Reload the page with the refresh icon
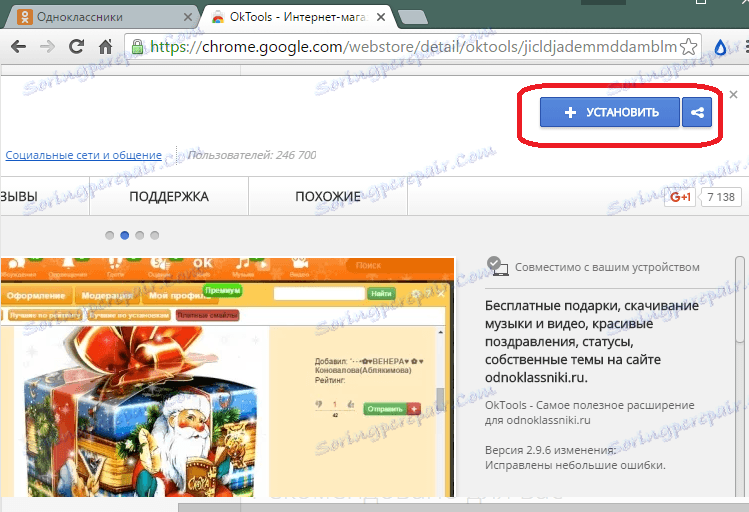749x512 pixels. [x=76, y=46]
